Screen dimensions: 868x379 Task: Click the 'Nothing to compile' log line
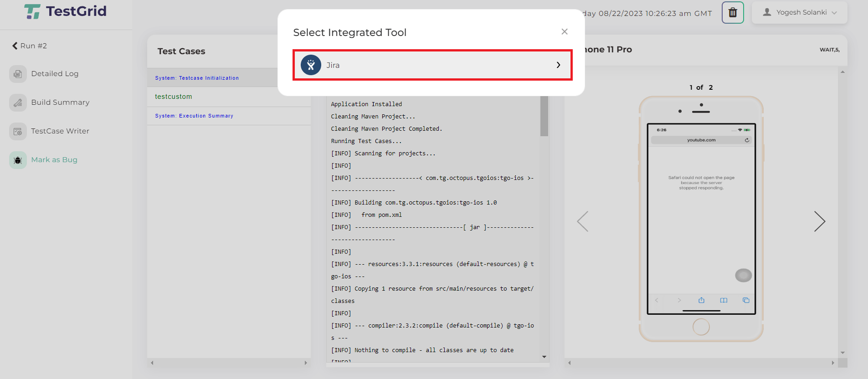point(422,350)
